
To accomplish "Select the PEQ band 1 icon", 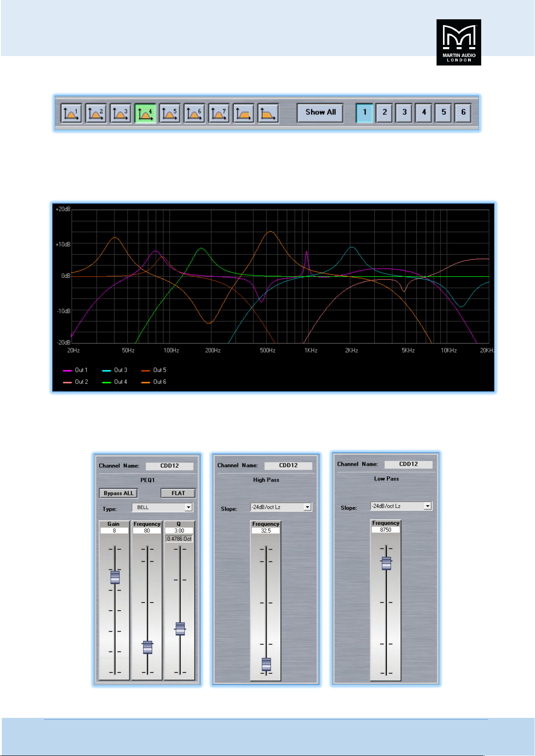I will coord(71,113).
